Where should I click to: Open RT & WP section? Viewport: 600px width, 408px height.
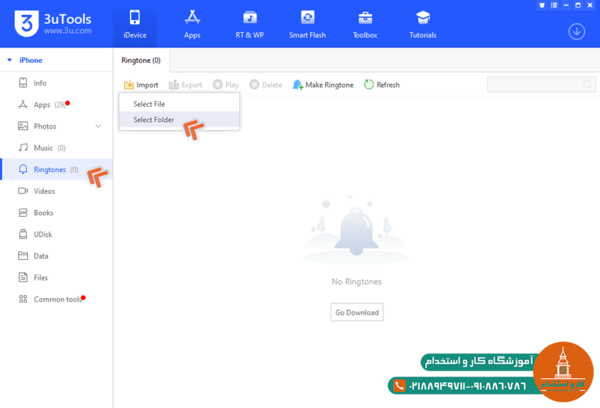[249, 24]
